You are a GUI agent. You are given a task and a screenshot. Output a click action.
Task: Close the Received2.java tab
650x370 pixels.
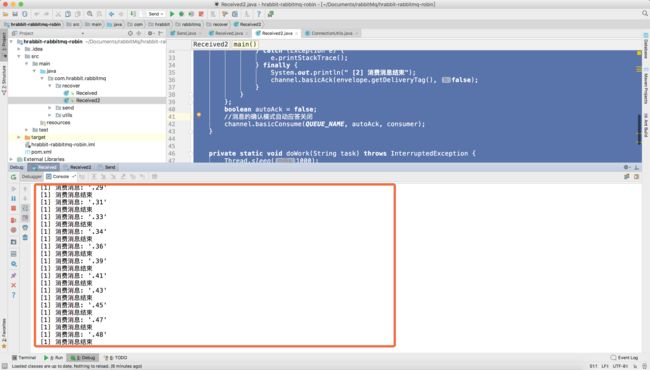click(x=296, y=34)
